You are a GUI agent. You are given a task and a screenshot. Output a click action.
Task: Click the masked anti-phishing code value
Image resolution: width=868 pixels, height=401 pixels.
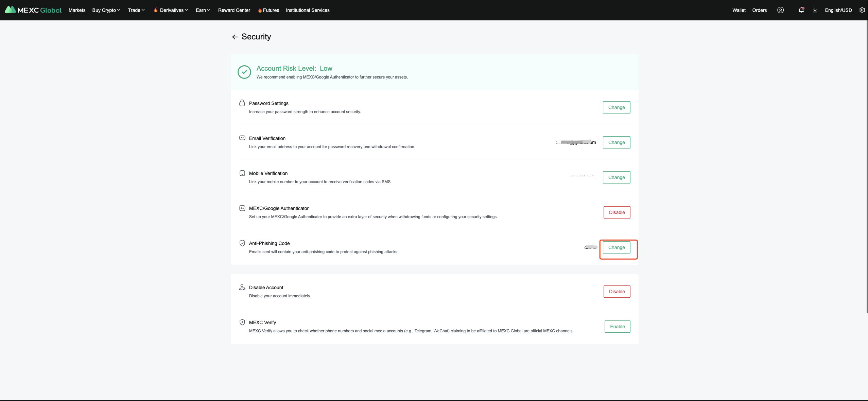tap(591, 247)
